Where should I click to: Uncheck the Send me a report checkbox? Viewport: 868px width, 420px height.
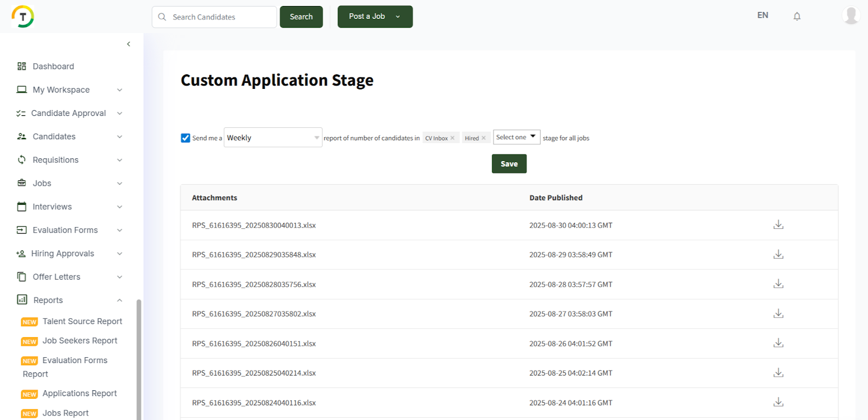pyautogui.click(x=186, y=138)
